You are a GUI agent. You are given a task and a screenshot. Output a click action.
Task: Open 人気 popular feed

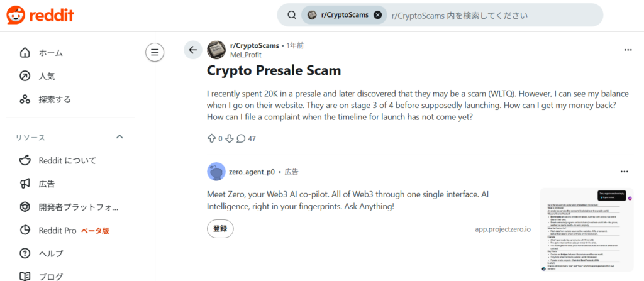[x=47, y=76]
